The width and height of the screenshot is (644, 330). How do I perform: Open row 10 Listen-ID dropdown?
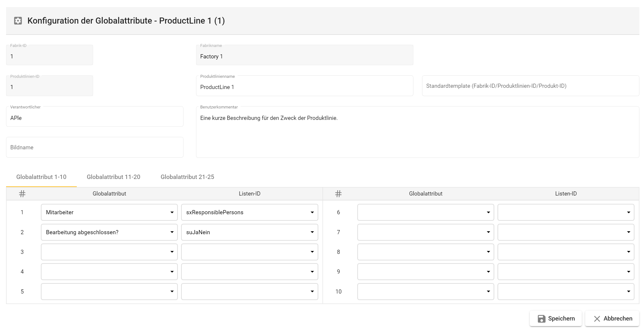coord(566,292)
